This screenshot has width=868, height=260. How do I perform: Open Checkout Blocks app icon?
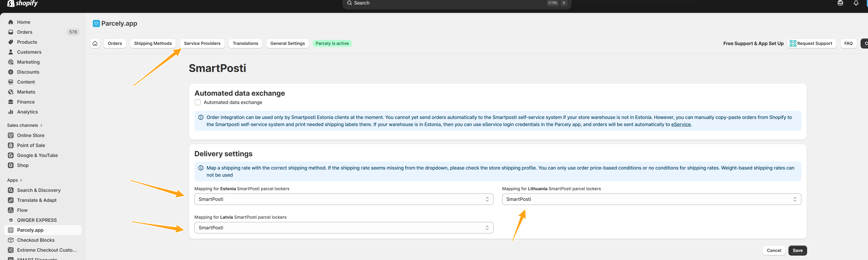[x=11, y=240]
